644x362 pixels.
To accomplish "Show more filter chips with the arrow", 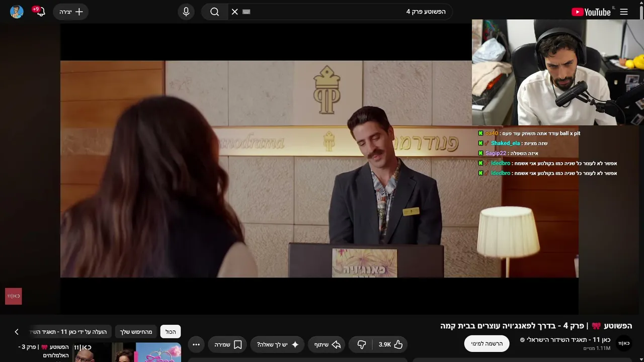I will click(16, 332).
